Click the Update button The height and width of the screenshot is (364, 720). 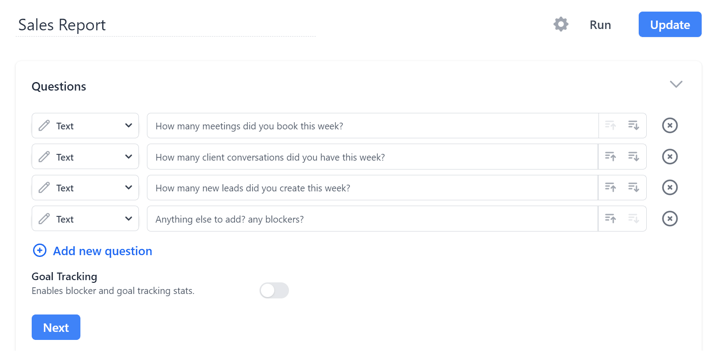tap(670, 25)
